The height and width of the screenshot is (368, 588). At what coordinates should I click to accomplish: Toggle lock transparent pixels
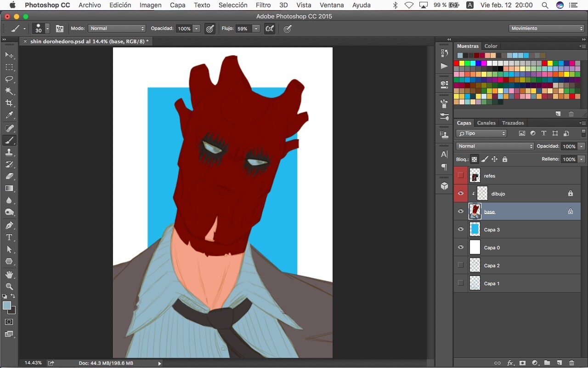475,160
